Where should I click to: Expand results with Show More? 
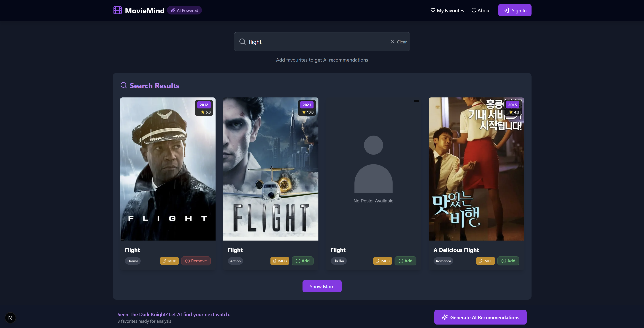(x=322, y=286)
